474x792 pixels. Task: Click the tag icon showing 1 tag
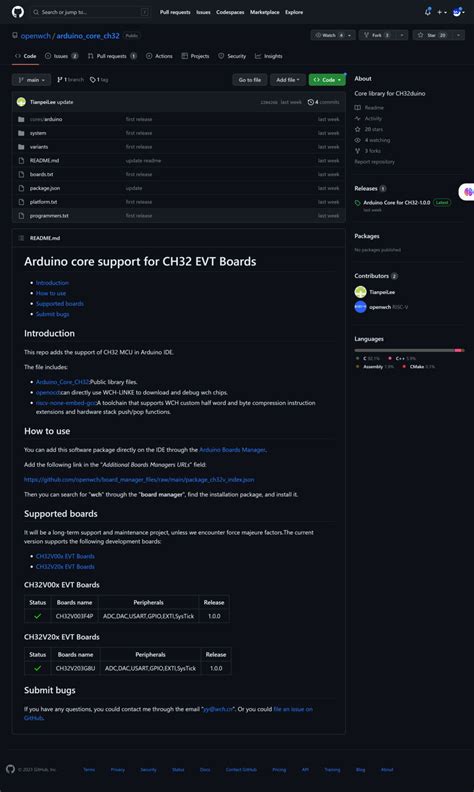92,80
